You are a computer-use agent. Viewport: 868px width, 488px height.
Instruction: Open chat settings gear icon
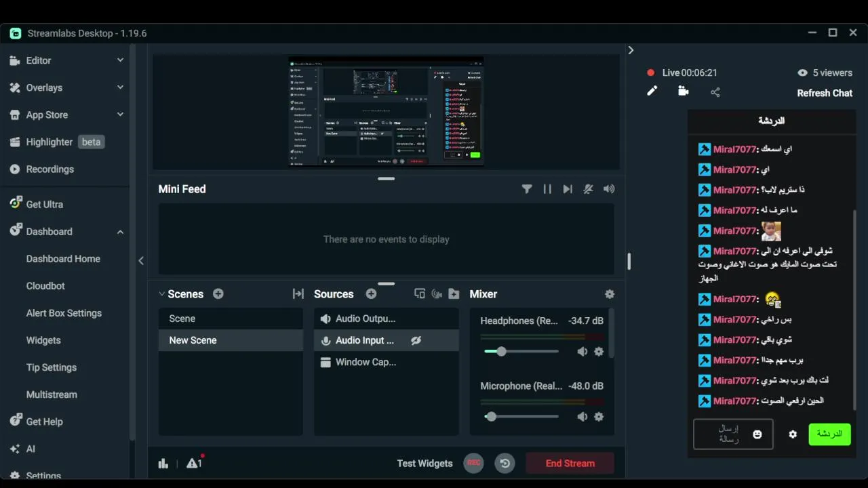coord(793,434)
